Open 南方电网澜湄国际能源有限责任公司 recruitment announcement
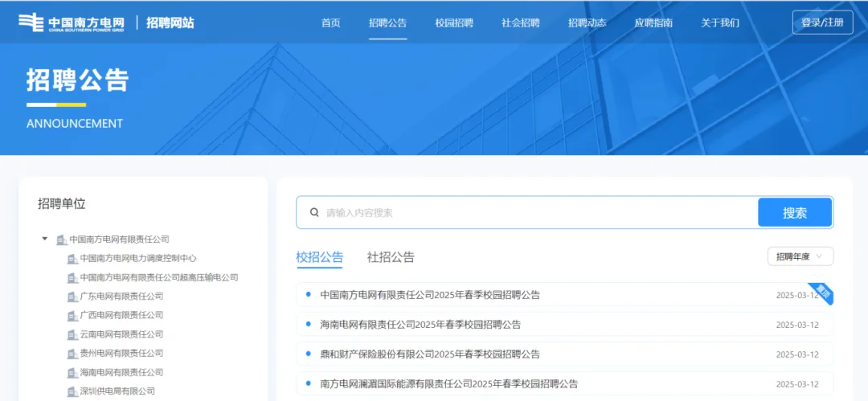Image resolution: width=868 pixels, height=401 pixels. (449, 384)
